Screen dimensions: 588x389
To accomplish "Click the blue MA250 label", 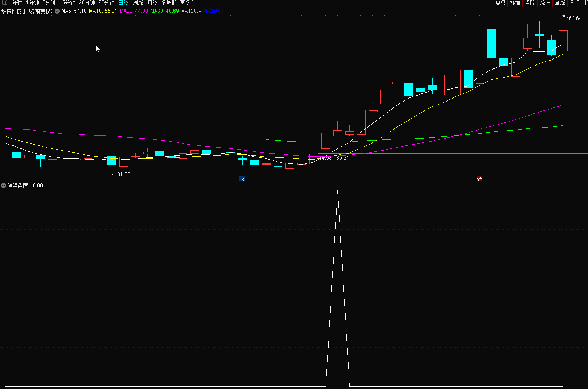I will 213,11.
